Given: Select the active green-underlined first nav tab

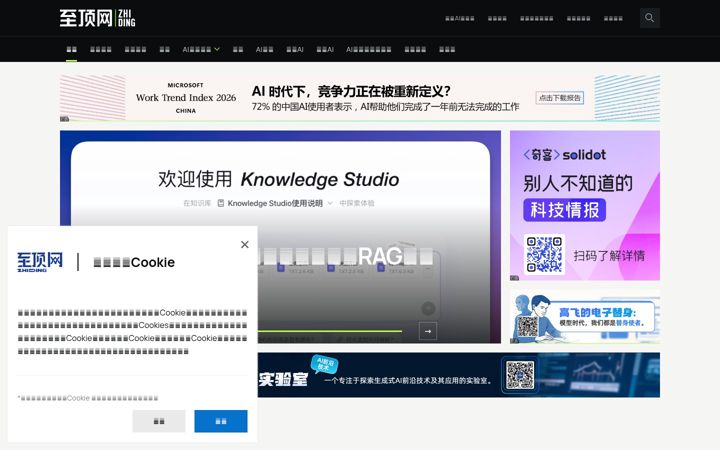Looking at the screenshot, I should pyautogui.click(x=72, y=49).
